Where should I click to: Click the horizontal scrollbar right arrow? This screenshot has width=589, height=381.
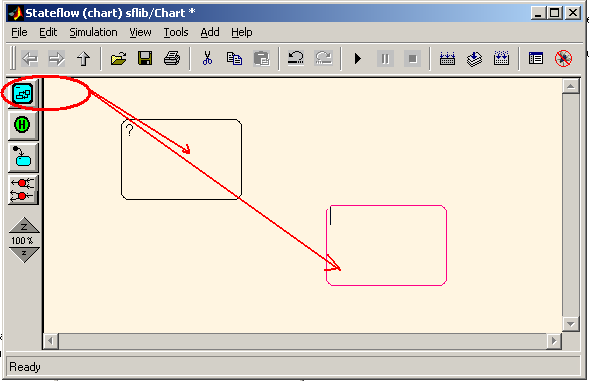point(554,341)
